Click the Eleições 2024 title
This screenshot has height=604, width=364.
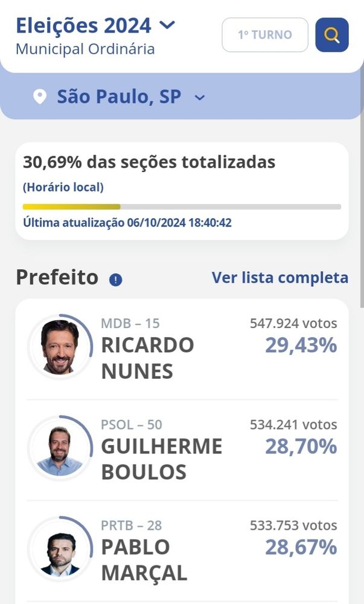(83, 26)
